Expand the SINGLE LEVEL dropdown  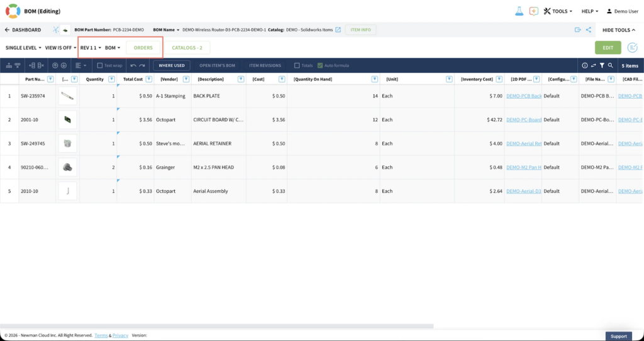[23, 48]
